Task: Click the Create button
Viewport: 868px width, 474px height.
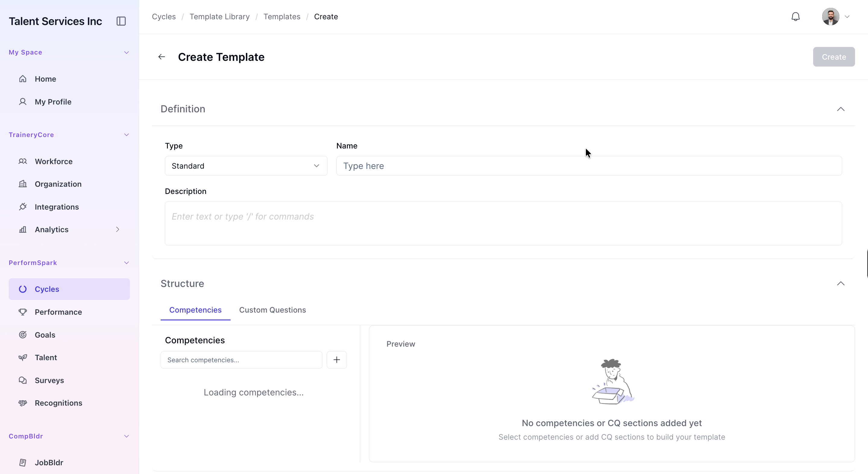Action: pyautogui.click(x=834, y=57)
